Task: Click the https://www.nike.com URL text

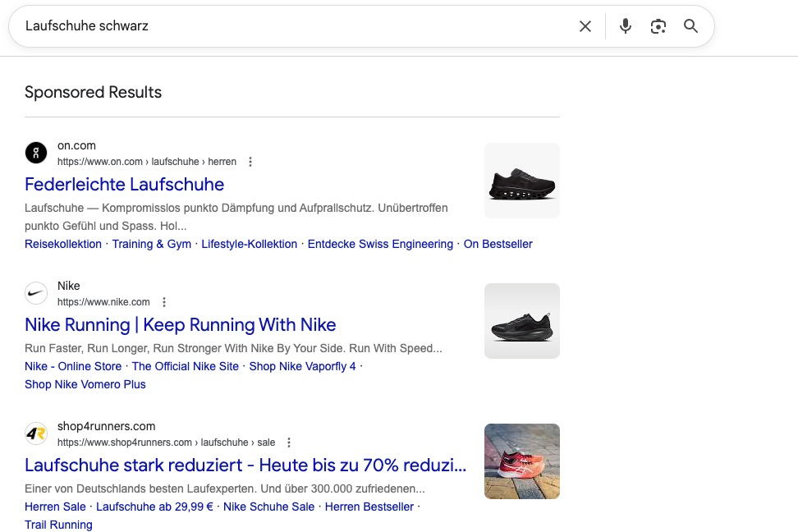Action: [103, 302]
